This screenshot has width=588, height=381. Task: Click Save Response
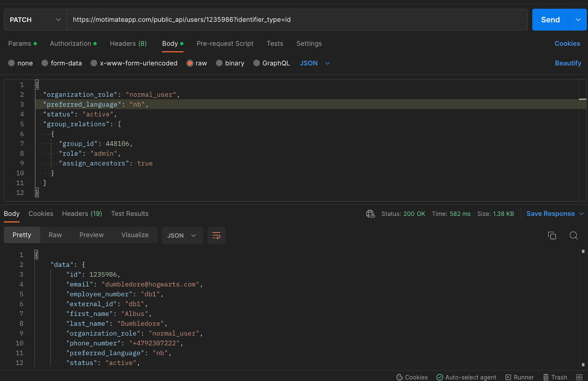point(550,214)
